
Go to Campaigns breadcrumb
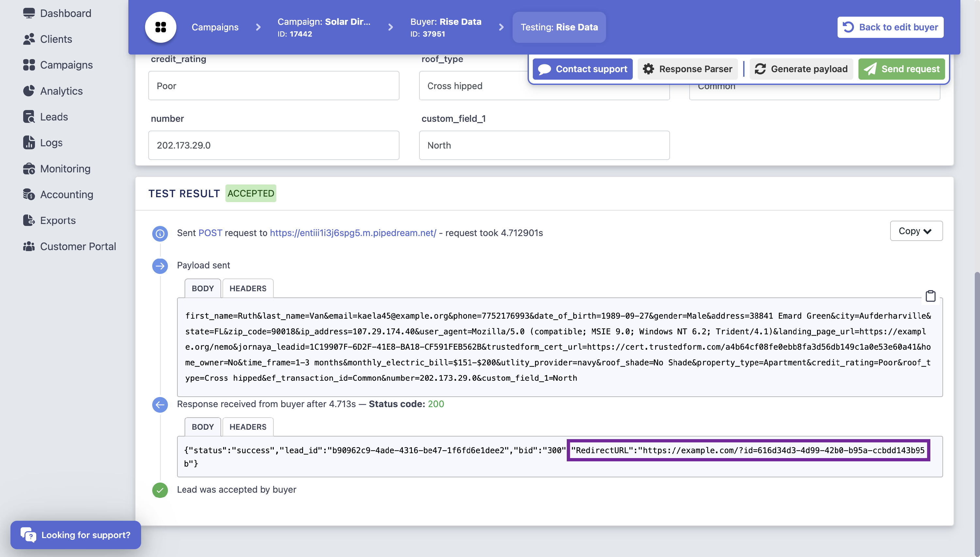[x=215, y=27]
